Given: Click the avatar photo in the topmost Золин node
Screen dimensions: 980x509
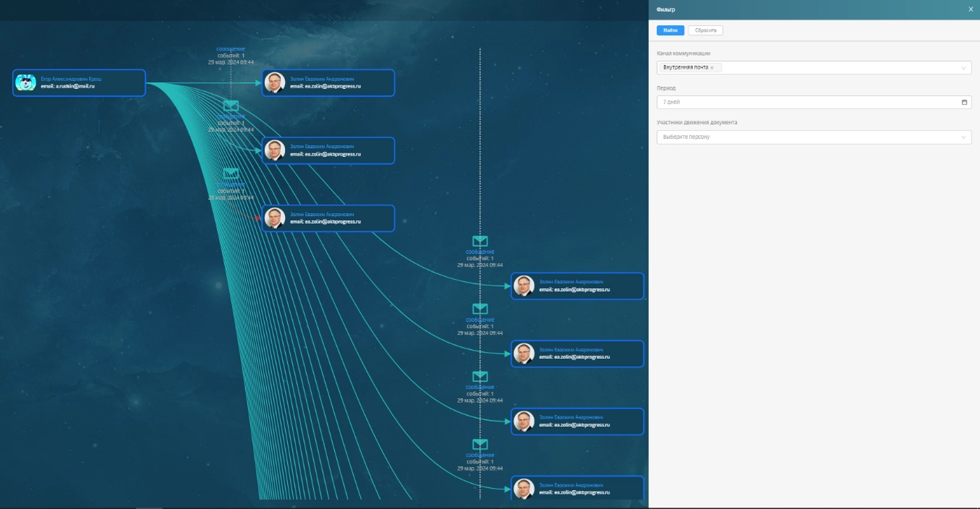Looking at the screenshot, I should 274,82.
